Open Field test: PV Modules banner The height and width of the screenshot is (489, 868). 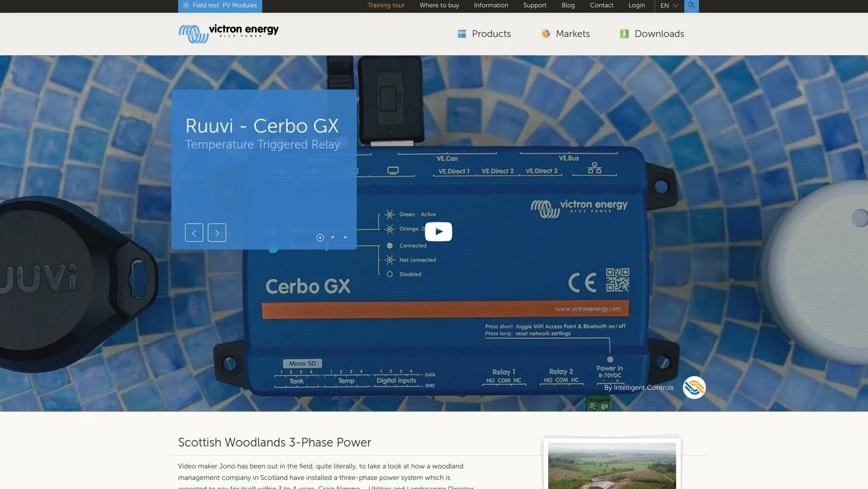coord(220,6)
